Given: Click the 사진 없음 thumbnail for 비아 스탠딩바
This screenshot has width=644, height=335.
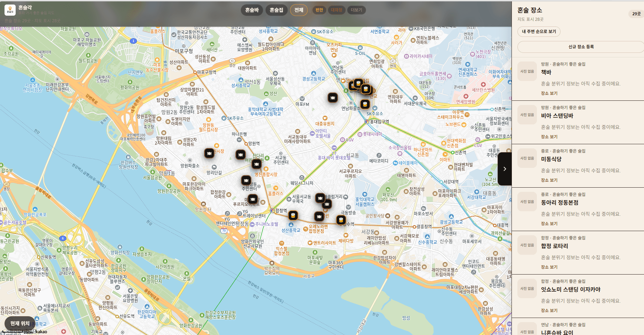Looking at the screenshot, I should coord(527,115).
